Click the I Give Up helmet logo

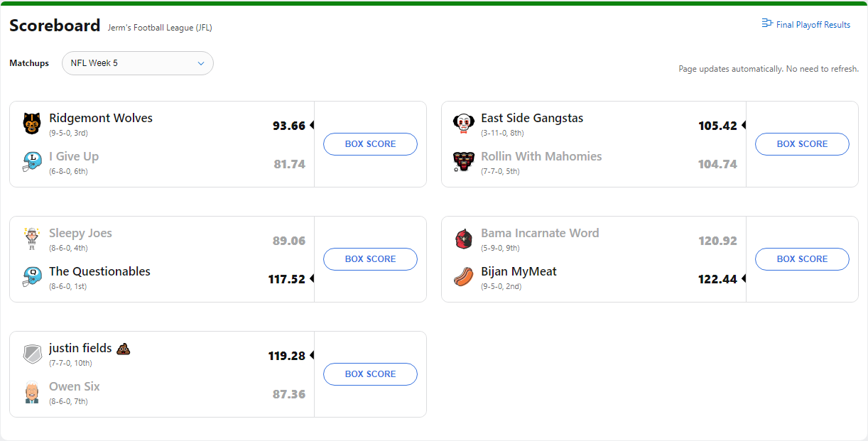point(32,162)
